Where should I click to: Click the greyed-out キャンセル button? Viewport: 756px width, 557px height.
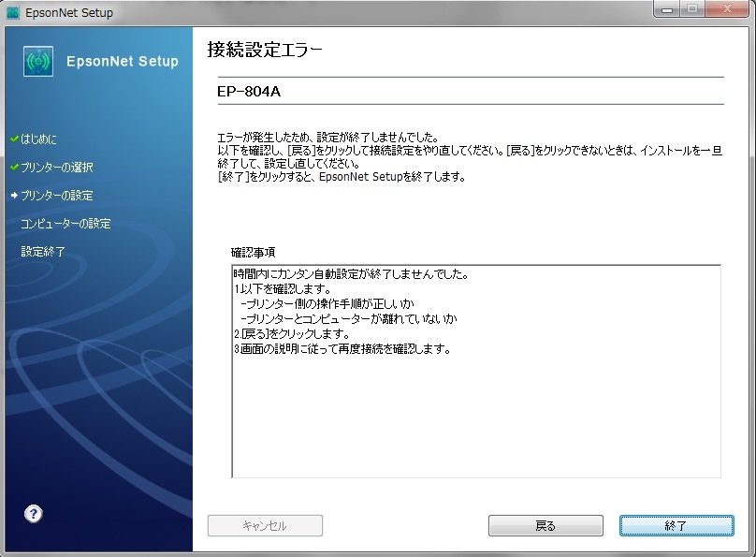[x=265, y=525]
